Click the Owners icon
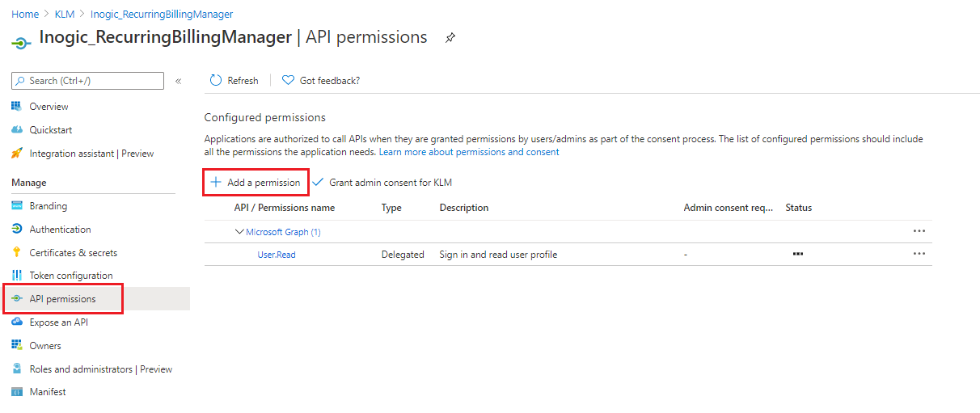This screenshot has width=980, height=413. [x=16, y=346]
